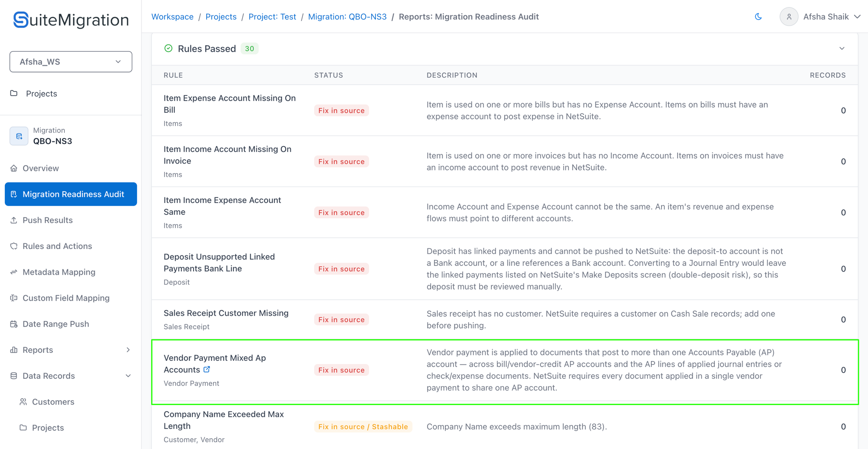Navigate to Workspace breadcrumb
Viewport: 868px width, 449px height.
tap(172, 16)
